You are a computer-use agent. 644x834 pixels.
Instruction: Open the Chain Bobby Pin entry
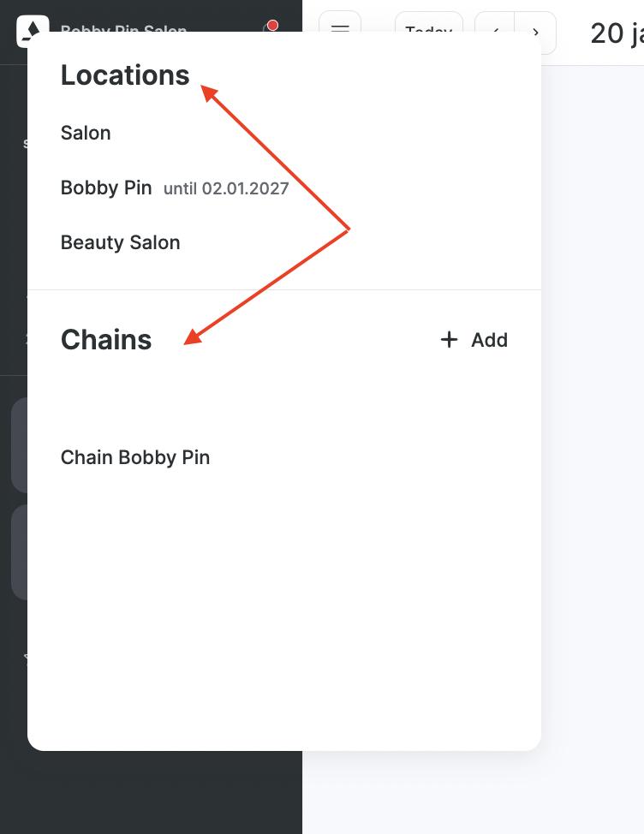(135, 457)
